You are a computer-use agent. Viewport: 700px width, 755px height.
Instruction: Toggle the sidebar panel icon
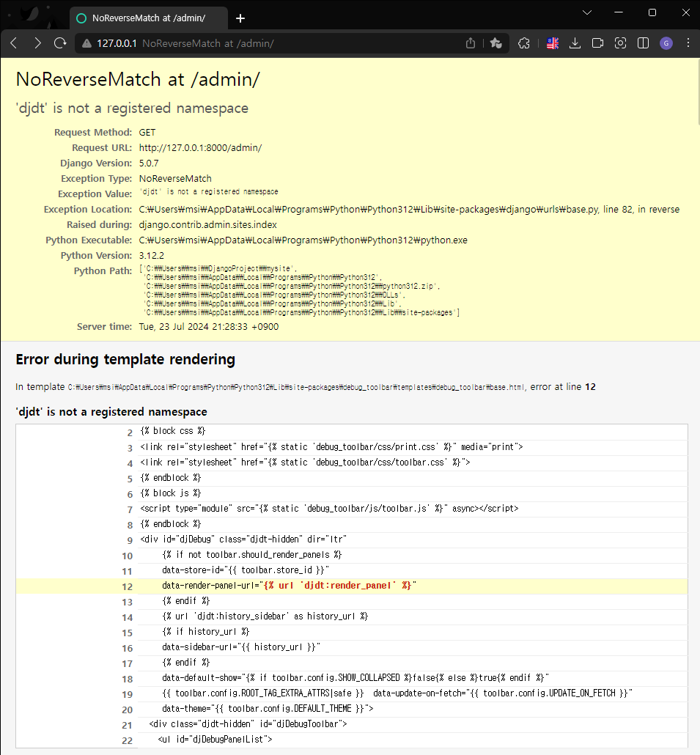click(x=643, y=43)
